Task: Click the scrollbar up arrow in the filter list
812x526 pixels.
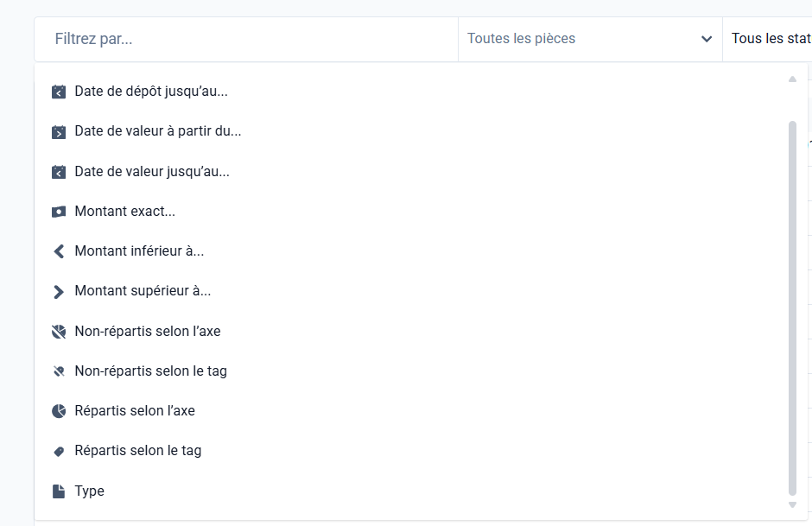Action: (792, 79)
